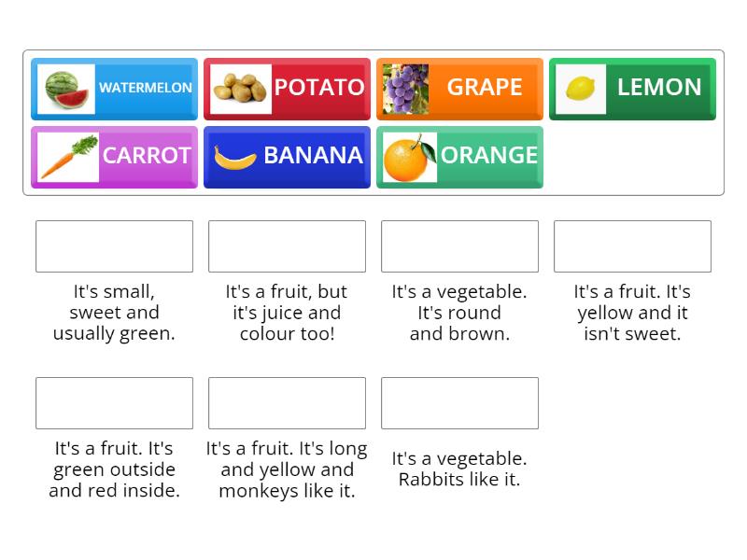Click the clue about rabbits liking it
The height and width of the screenshot is (560, 747).
[x=459, y=469]
